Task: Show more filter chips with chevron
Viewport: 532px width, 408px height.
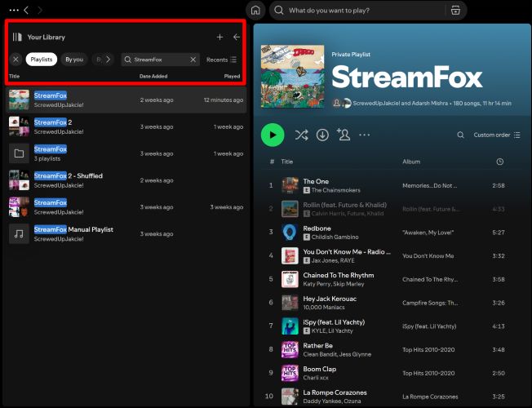Action: (108, 60)
